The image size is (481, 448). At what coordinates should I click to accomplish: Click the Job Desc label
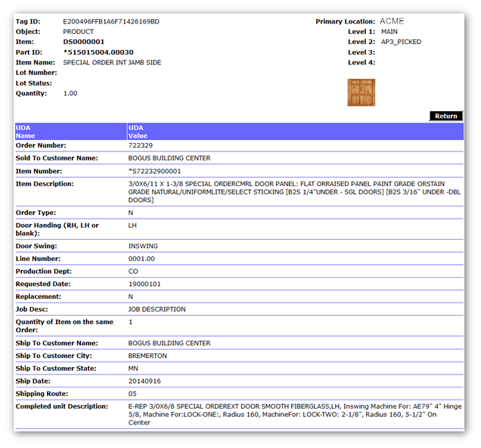click(32, 310)
